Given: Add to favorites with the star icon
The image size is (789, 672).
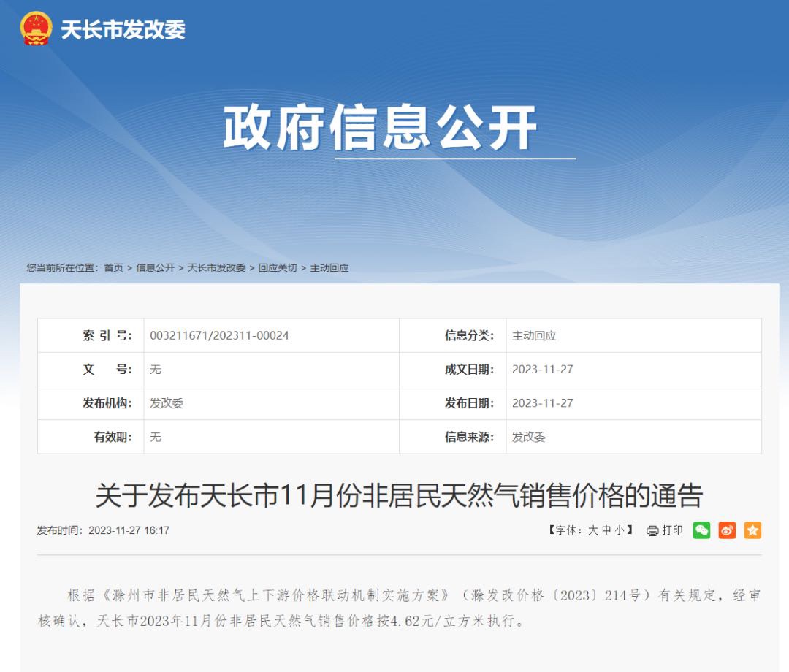Looking at the screenshot, I should (x=752, y=530).
